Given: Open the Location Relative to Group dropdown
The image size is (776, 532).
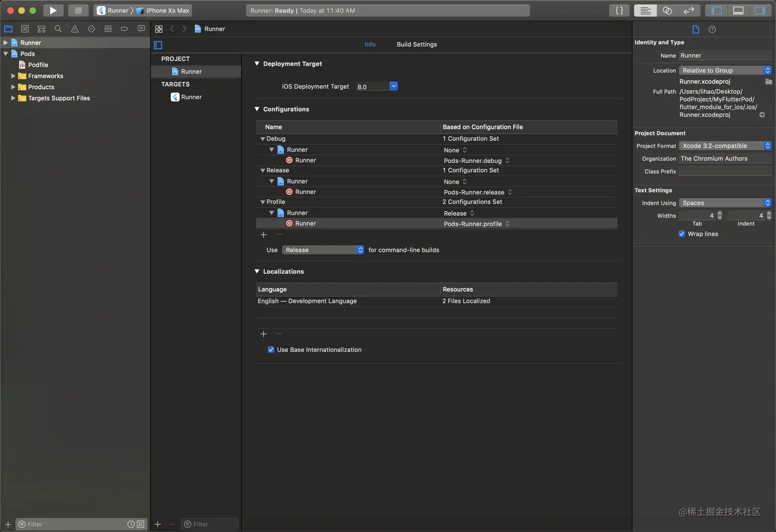Looking at the screenshot, I should point(725,70).
